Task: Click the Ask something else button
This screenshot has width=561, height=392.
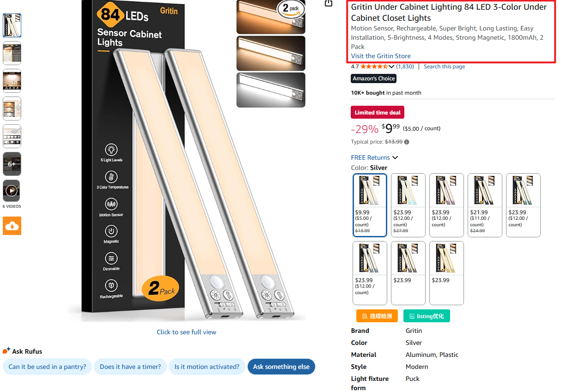Action: [x=281, y=367]
